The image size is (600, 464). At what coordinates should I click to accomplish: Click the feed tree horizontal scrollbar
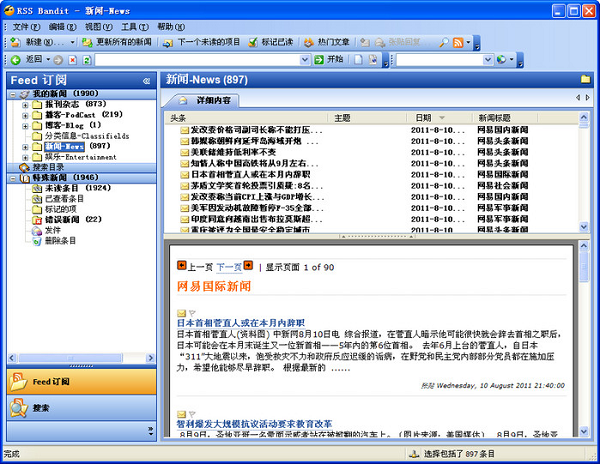tap(81, 358)
